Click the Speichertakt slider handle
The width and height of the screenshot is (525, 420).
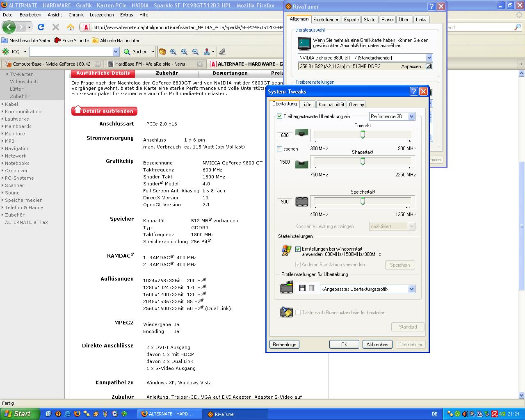tap(363, 201)
